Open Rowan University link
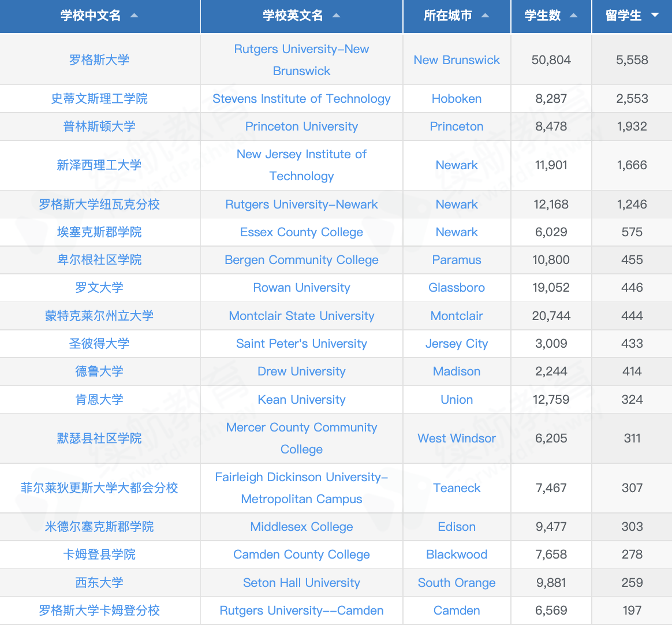 301,288
